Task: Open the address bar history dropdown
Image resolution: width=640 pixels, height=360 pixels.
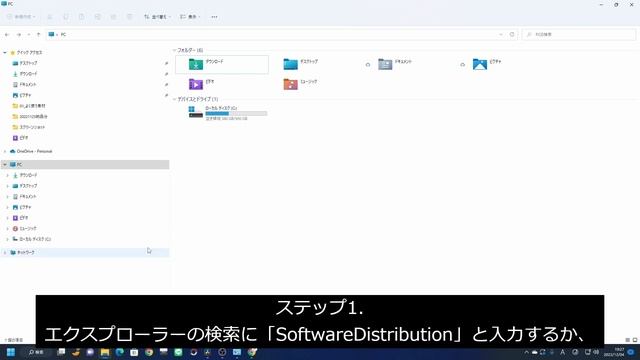Action: [x=501, y=35]
